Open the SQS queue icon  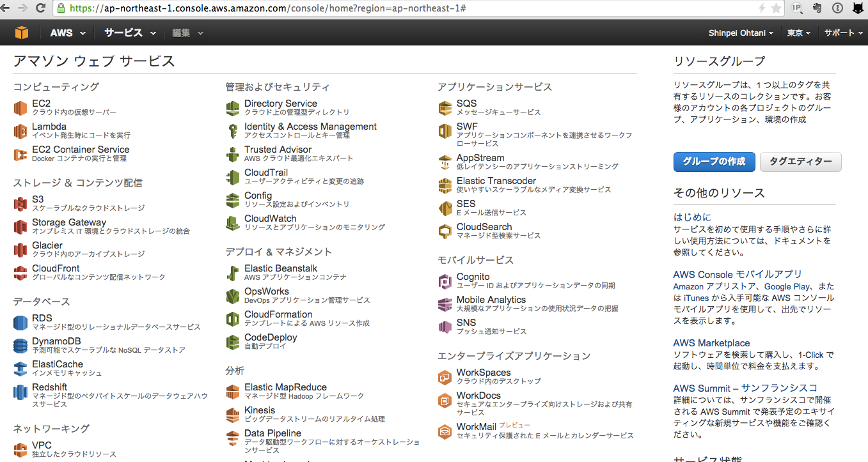445,108
